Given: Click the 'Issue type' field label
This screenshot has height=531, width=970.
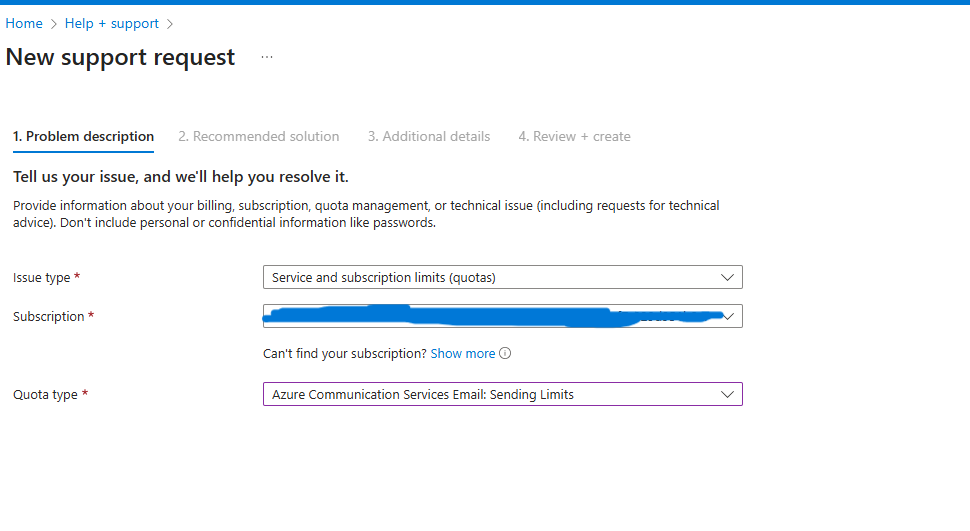Looking at the screenshot, I should pyautogui.click(x=41, y=278).
